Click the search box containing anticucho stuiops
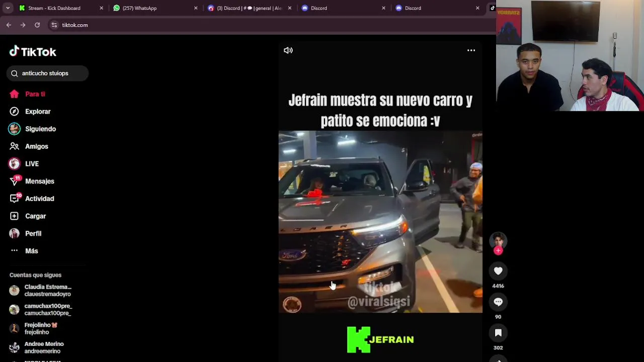Screen dimensions: 644x362 coord(48,73)
